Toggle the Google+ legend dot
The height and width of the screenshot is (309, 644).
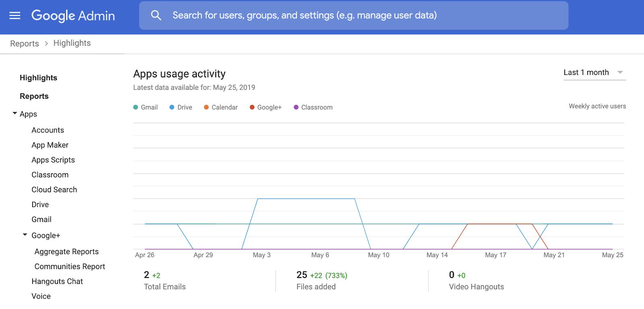[252, 107]
